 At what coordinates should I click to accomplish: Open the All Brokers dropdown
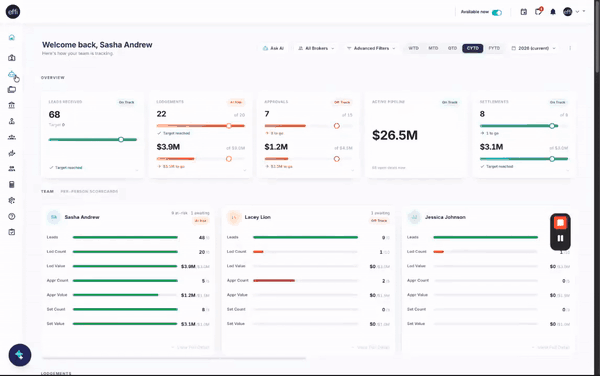(x=316, y=48)
